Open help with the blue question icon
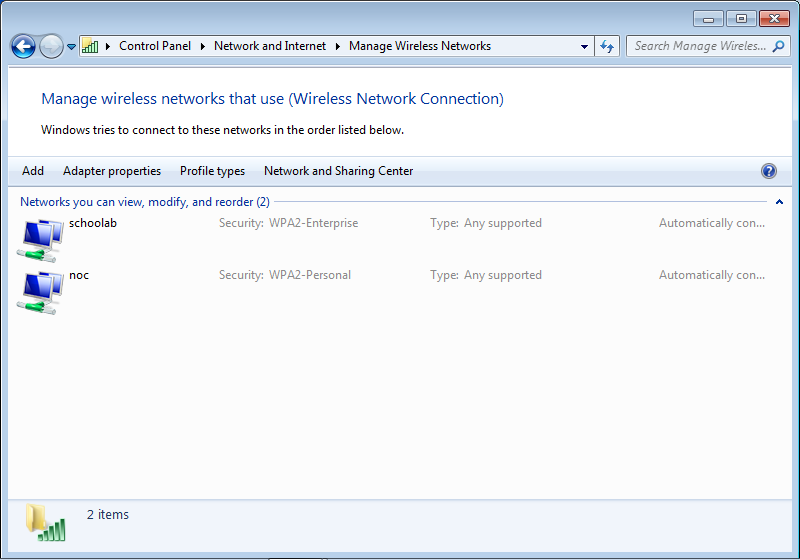 [x=769, y=171]
